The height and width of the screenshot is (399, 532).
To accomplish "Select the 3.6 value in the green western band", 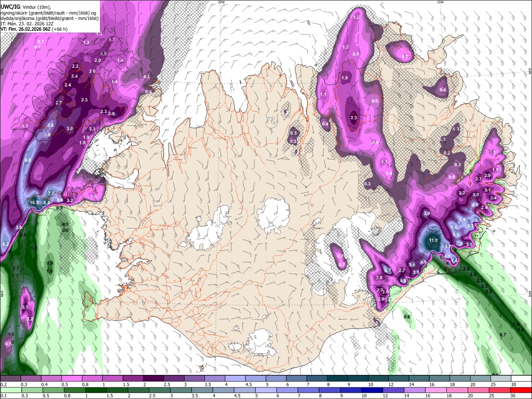I will pos(19,228).
